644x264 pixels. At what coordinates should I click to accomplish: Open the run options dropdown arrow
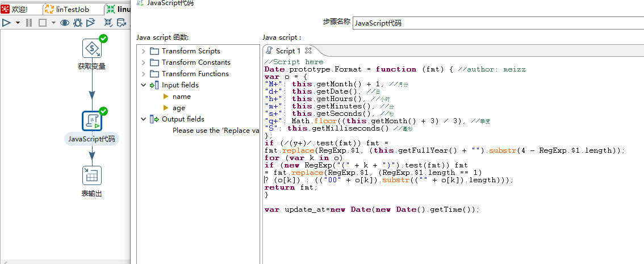(18, 23)
